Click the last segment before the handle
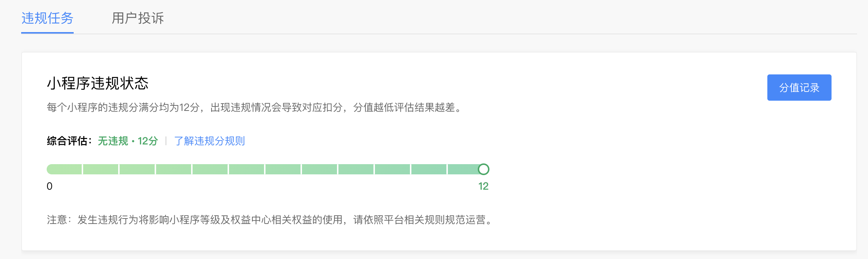Screen dimensions: 868x259 click(463, 169)
